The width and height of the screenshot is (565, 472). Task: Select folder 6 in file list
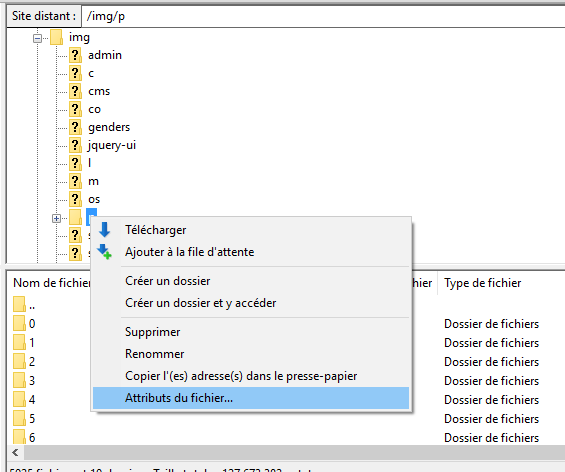click(x=25, y=437)
